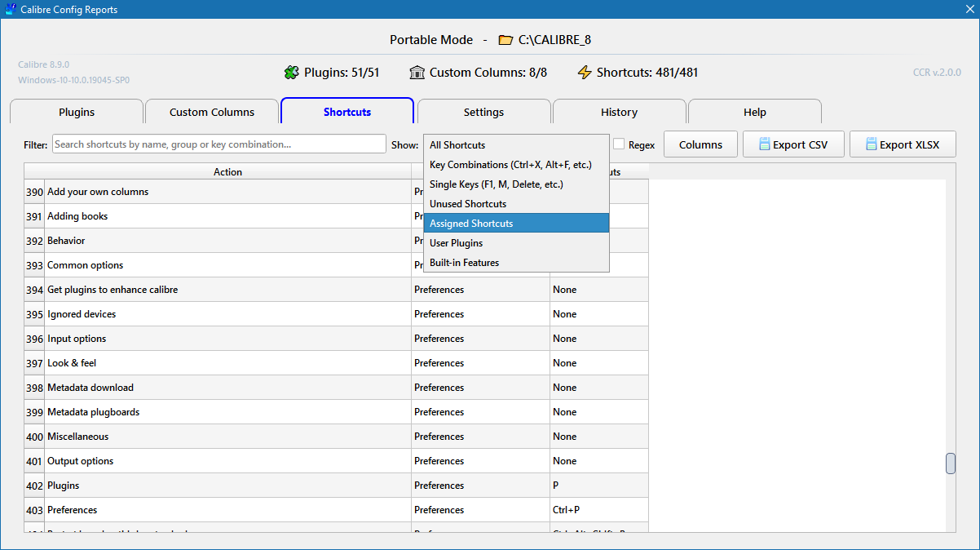Click Shortcuts: 481/481 counter text
This screenshot has height=550, width=980.
647,73
